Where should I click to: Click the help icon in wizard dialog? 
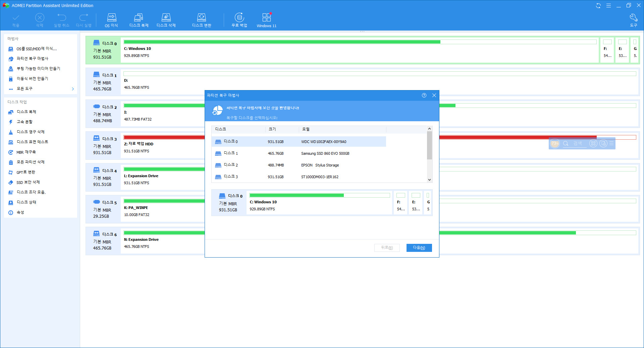(424, 95)
